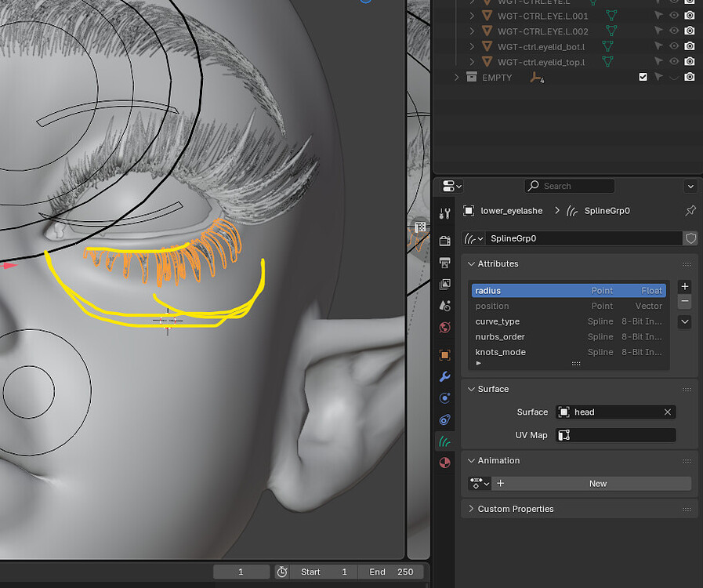Open the World properties tab
This screenshot has width=703, height=588.
444,328
